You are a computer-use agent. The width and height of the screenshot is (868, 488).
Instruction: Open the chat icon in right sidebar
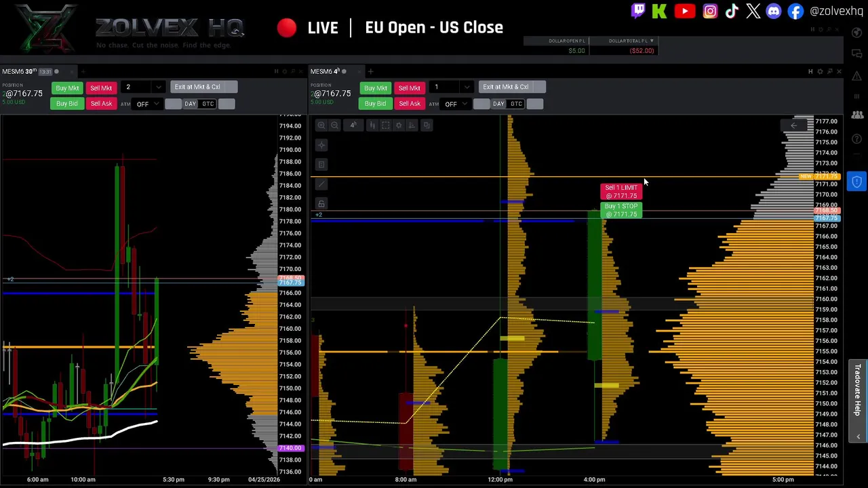(856, 54)
